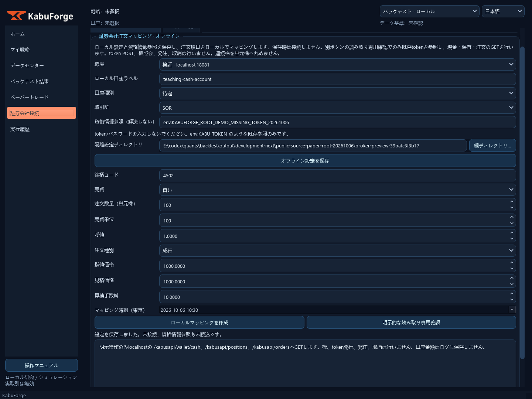
Task: Decrease 指値価格 with the down arrow
Action: [x=512, y=269]
